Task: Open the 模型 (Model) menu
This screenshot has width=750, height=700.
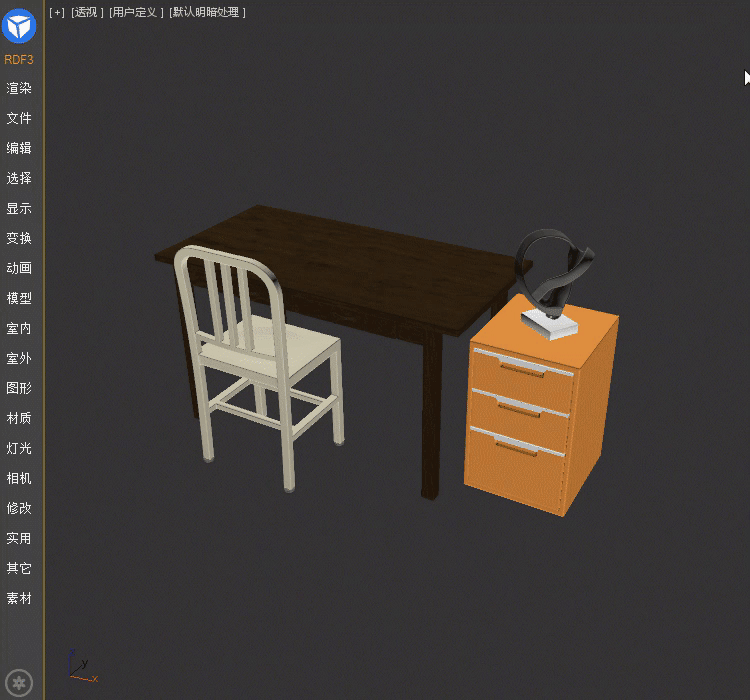Action: click(x=19, y=298)
